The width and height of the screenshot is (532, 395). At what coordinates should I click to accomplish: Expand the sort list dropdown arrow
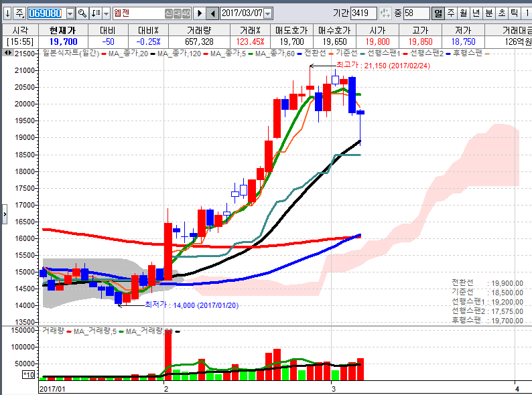click(x=106, y=13)
